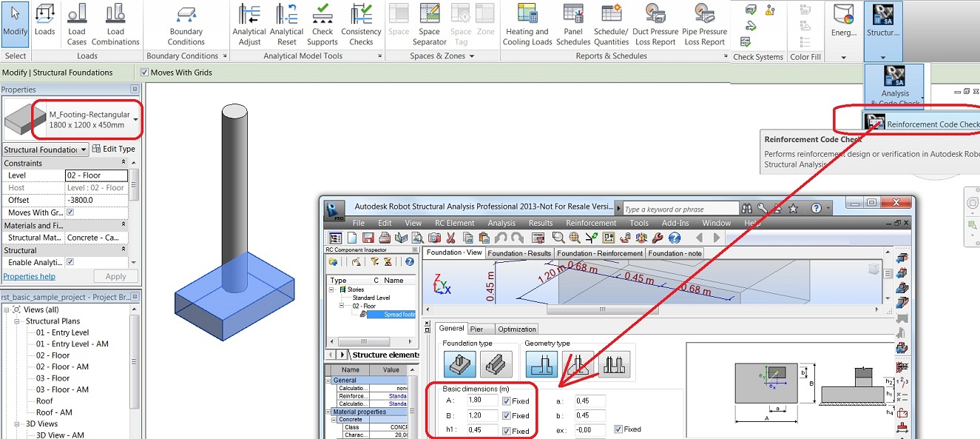Screen dimensions: 980x439
Task: Run Check Supports
Action: [x=322, y=24]
